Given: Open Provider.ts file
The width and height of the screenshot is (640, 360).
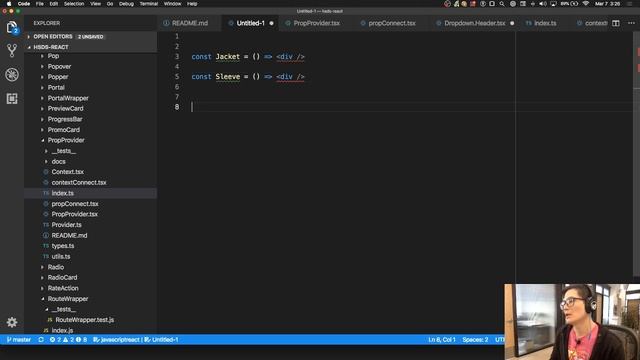Looking at the screenshot, I should (x=66, y=225).
